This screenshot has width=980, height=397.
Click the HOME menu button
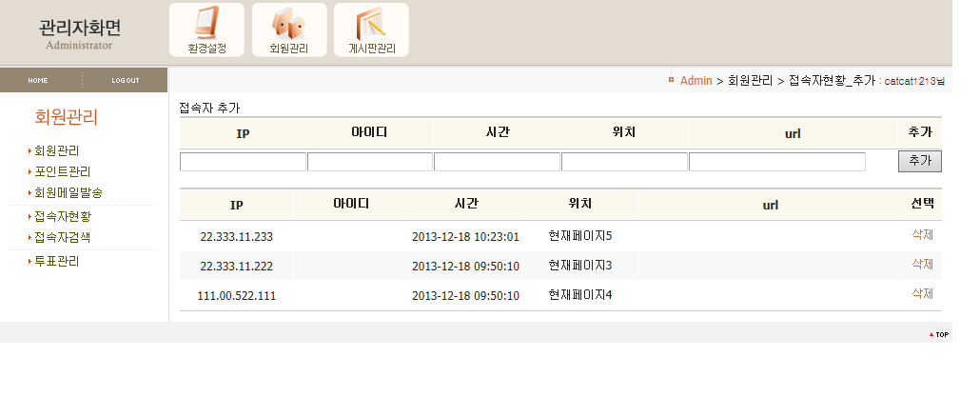[38, 80]
